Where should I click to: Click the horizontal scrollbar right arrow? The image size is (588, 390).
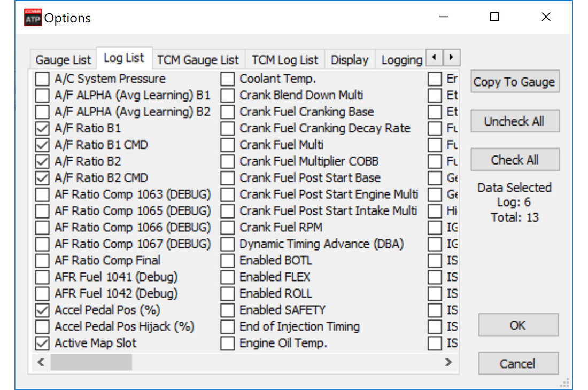click(448, 362)
